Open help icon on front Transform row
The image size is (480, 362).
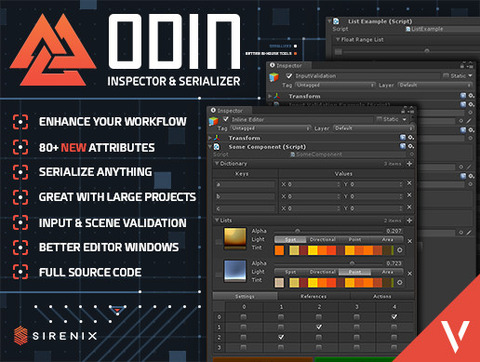click(403, 137)
